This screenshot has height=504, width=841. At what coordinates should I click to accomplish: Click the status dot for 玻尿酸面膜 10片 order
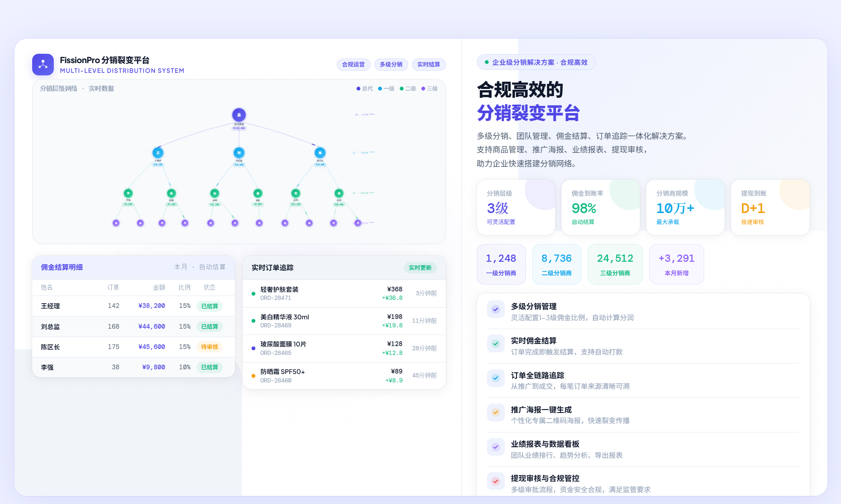[253, 348]
